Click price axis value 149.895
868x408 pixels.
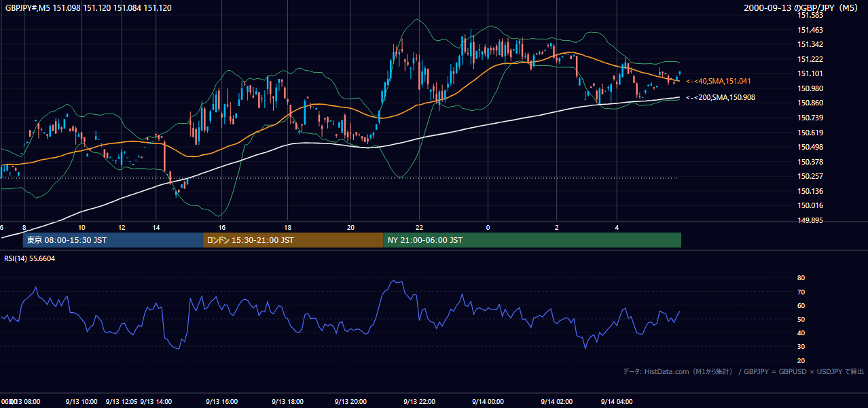click(x=810, y=220)
